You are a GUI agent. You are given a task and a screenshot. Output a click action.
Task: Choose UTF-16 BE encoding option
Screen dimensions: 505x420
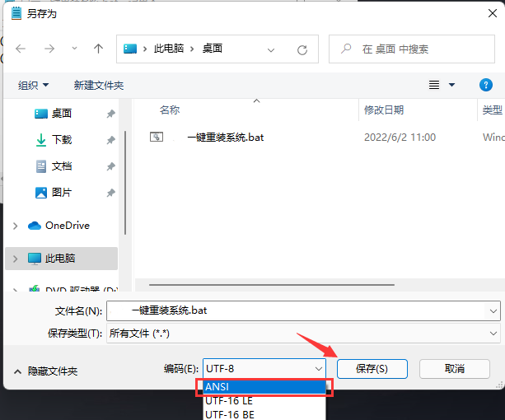(x=264, y=414)
